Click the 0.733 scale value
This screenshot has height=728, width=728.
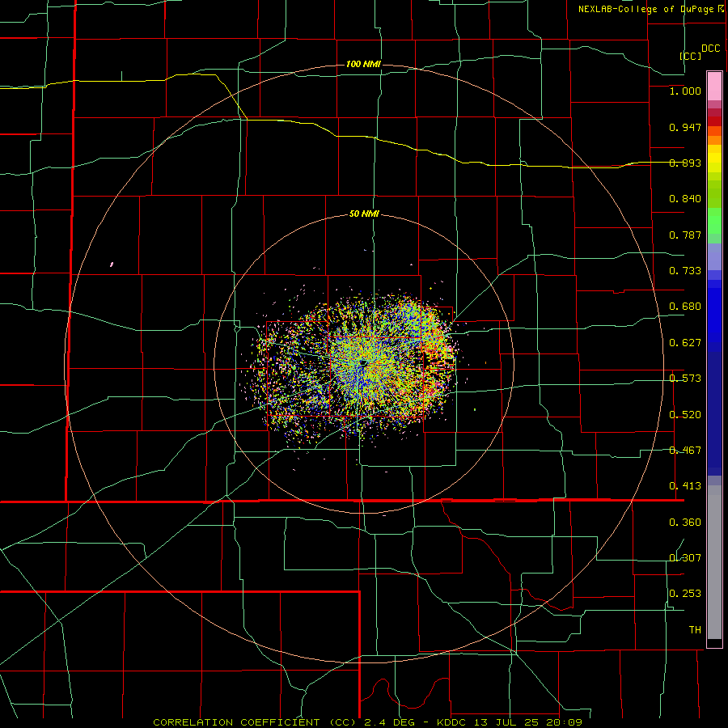coord(685,271)
